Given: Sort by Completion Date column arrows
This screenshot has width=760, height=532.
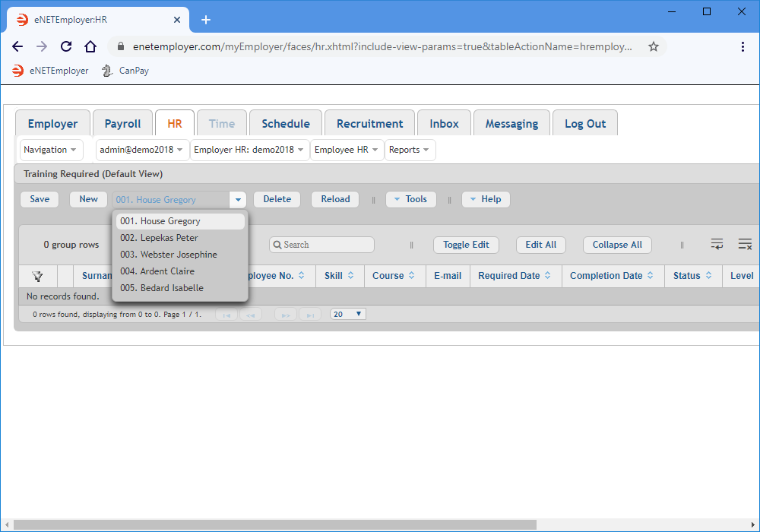Looking at the screenshot, I should coord(651,275).
